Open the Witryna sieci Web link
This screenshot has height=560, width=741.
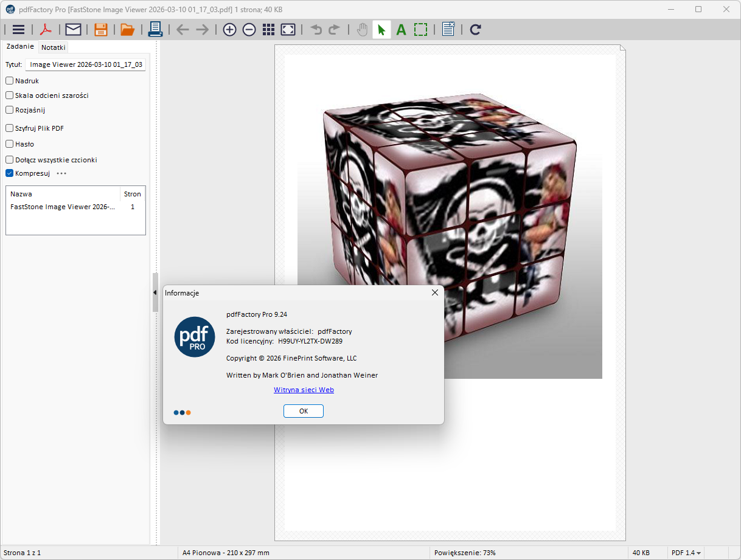304,390
